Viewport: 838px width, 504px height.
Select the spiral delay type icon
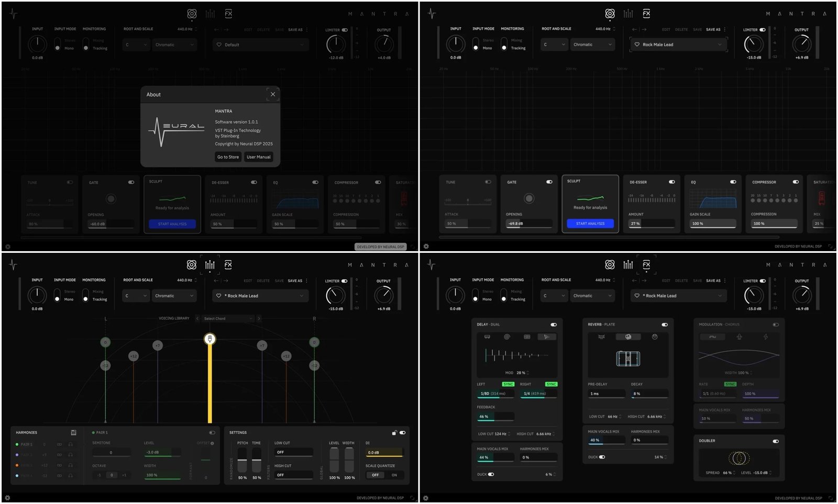pos(506,337)
